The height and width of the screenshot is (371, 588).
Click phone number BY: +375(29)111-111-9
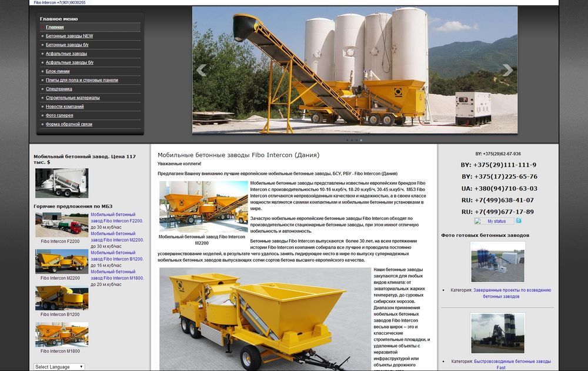(499, 165)
